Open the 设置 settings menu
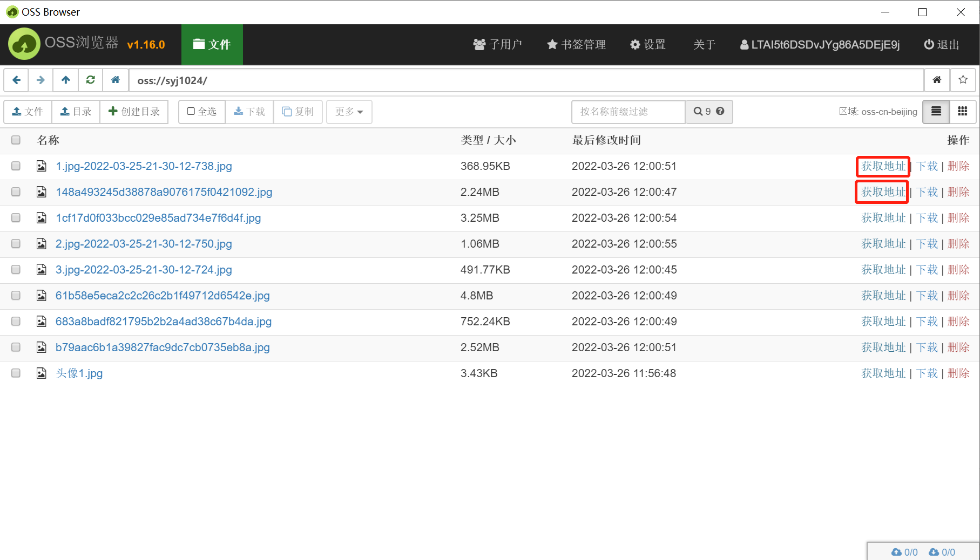 pyautogui.click(x=647, y=45)
